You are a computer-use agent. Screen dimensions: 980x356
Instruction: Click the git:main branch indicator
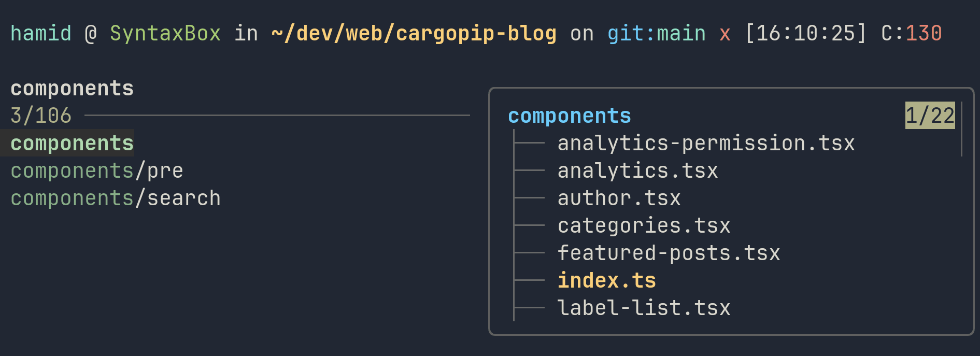656,34
